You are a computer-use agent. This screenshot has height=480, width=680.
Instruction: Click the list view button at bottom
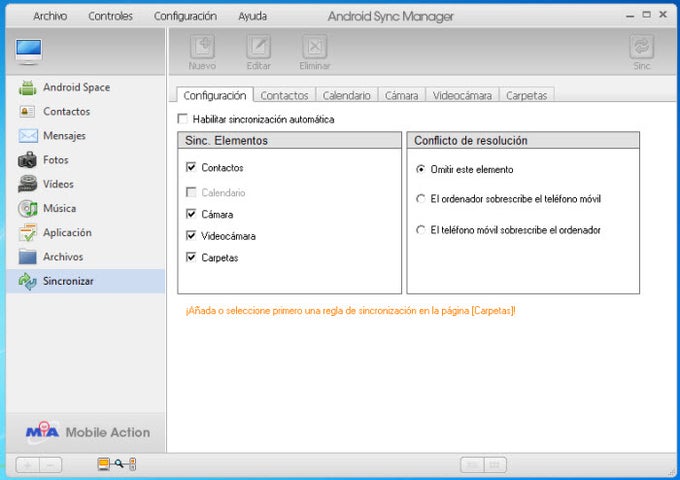click(x=472, y=465)
